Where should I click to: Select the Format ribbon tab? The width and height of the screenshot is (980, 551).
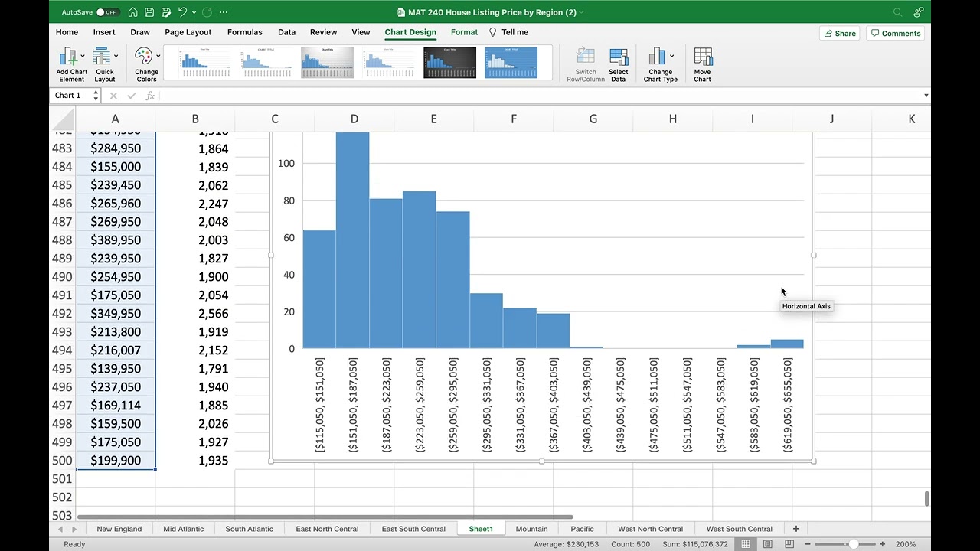[x=464, y=32]
